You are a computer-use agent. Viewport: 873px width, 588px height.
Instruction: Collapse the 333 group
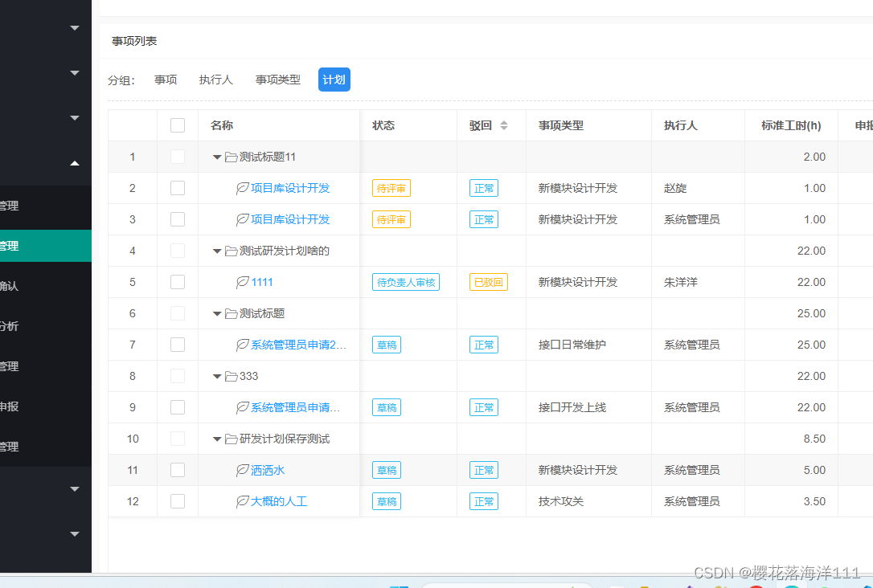pyautogui.click(x=215, y=376)
